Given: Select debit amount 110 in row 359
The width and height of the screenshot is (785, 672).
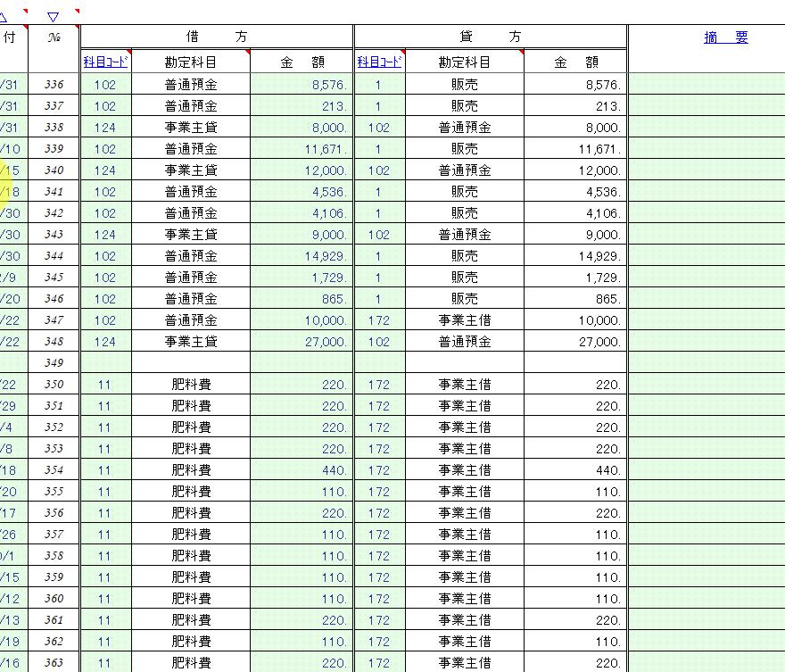Looking at the screenshot, I should [x=302, y=577].
